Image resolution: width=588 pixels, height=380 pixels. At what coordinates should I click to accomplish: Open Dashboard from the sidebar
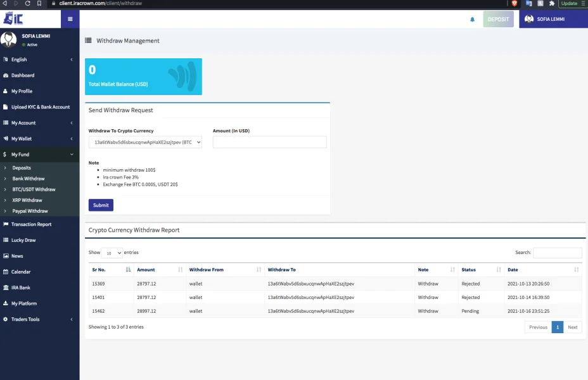23,75
